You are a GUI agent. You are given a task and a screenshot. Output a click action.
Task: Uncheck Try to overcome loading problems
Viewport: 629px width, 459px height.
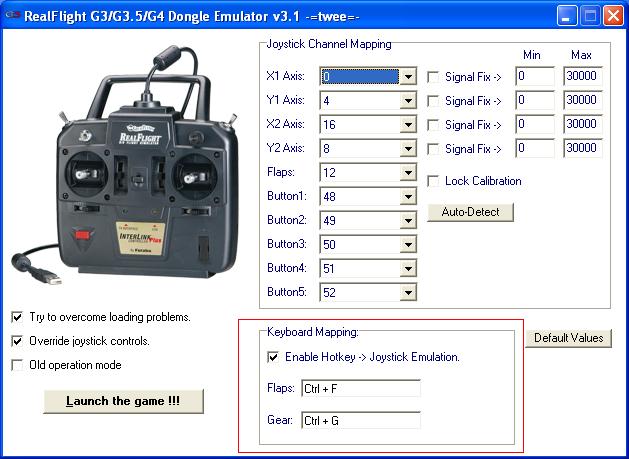tap(17, 317)
